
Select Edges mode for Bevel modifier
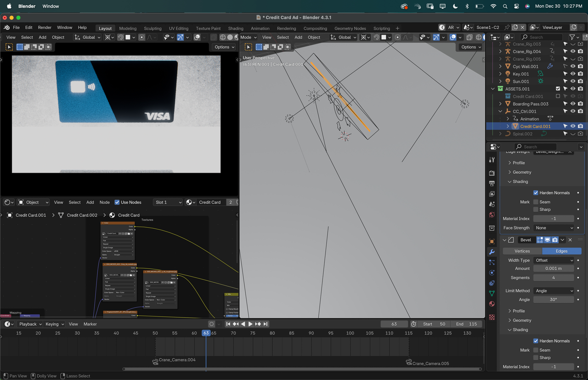562,251
